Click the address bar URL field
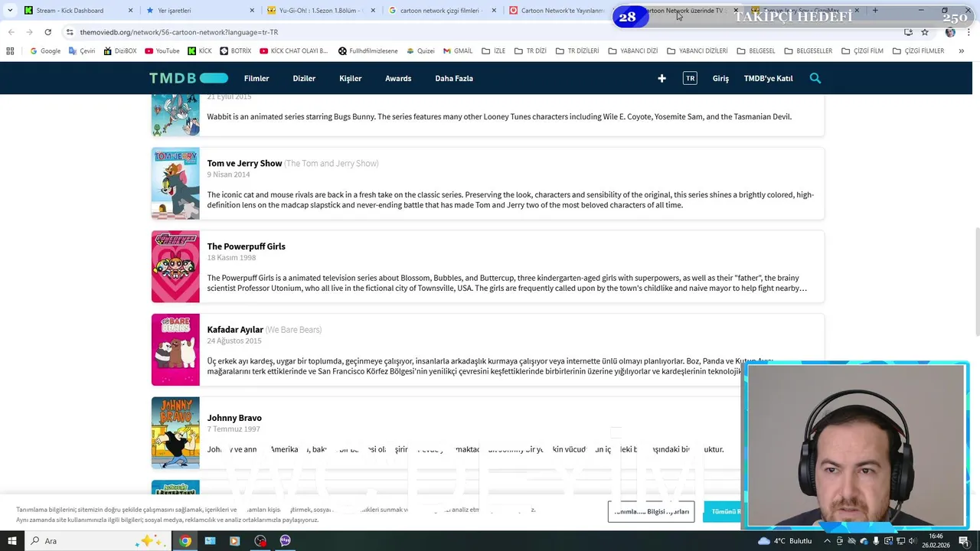The width and height of the screenshot is (980, 551). coord(482,32)
